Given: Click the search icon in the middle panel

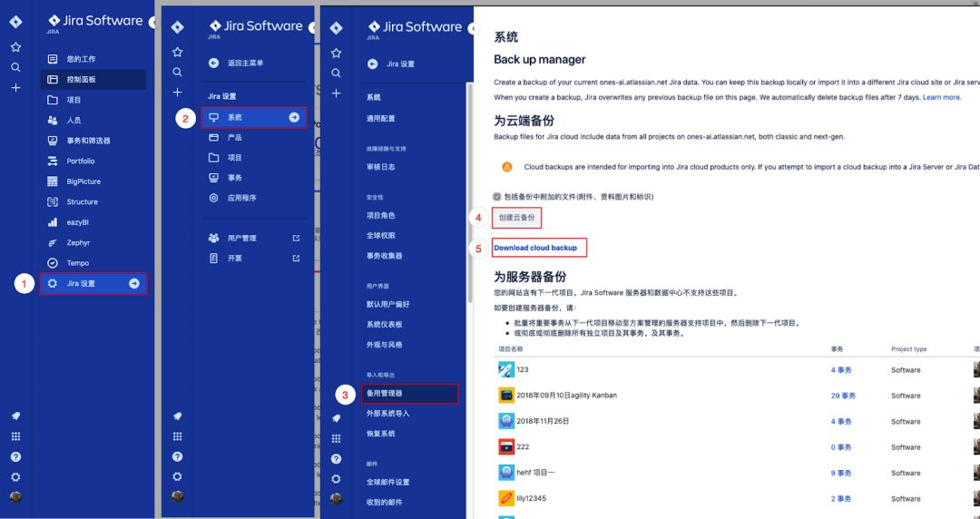Looking at the screenshot, I should (x=178, y=73).
